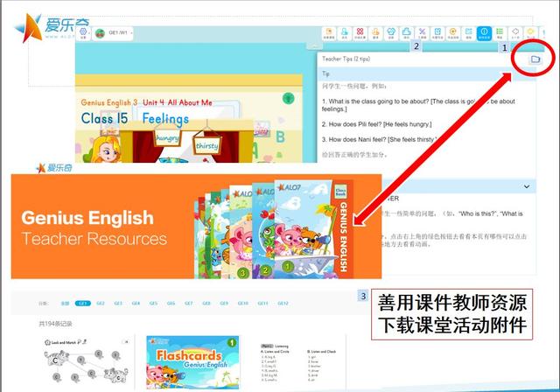Click the 'hungry' sign on the slide
Viewport: 560px width, 392px height.
[x=167, y=137]
